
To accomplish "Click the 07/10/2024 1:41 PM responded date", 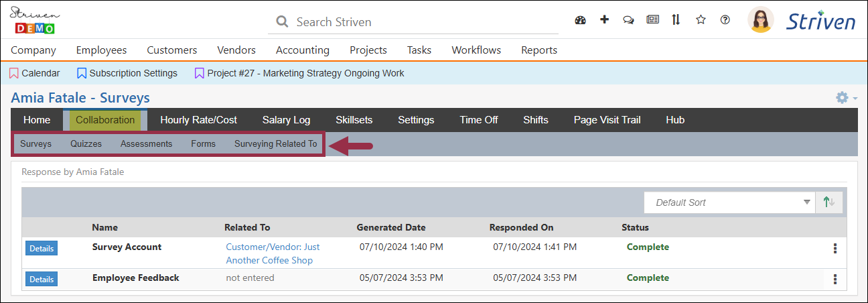I will tap(535, 247).
